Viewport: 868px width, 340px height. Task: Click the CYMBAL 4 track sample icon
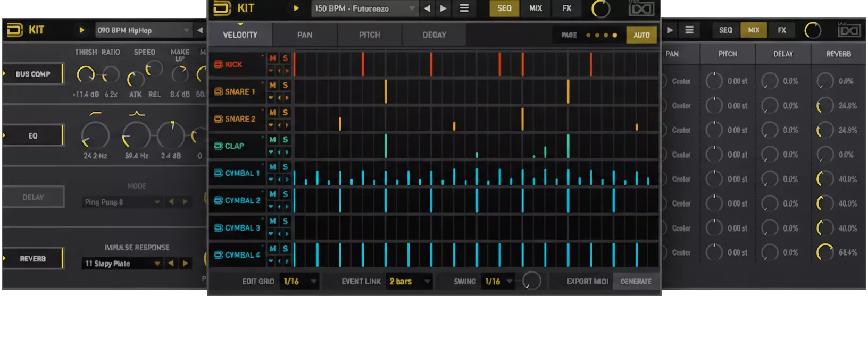point(218,255)
